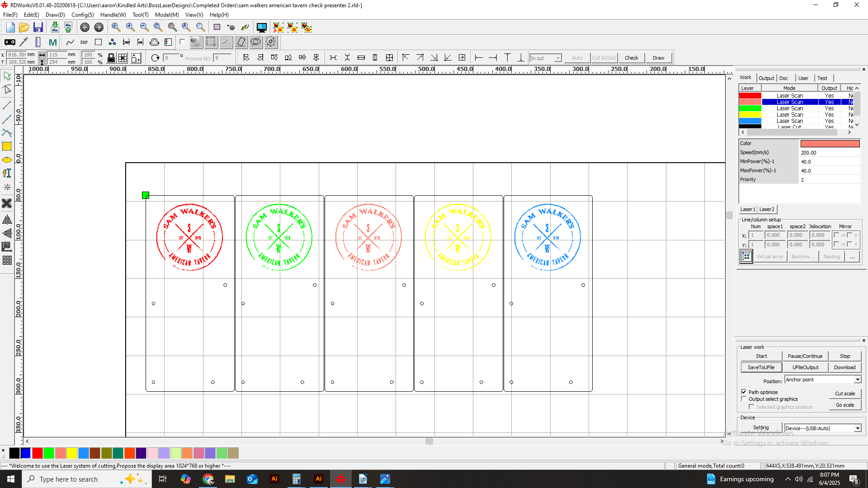The height and width of the screenshot is (488, 868).
Task: Pick the black swatch in bottom palette
Action: tap(14, 453)
